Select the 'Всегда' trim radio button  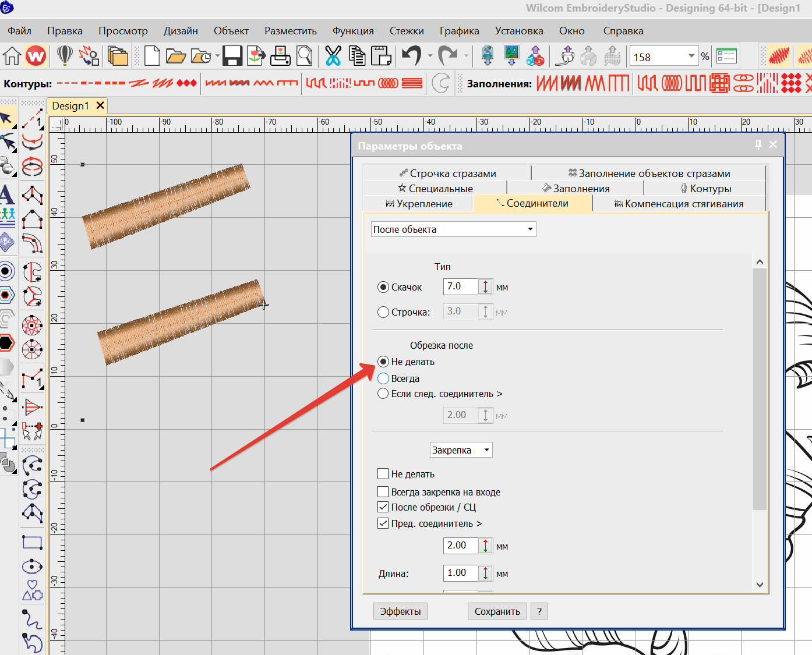pyautogui.click(x=383, y=378)
